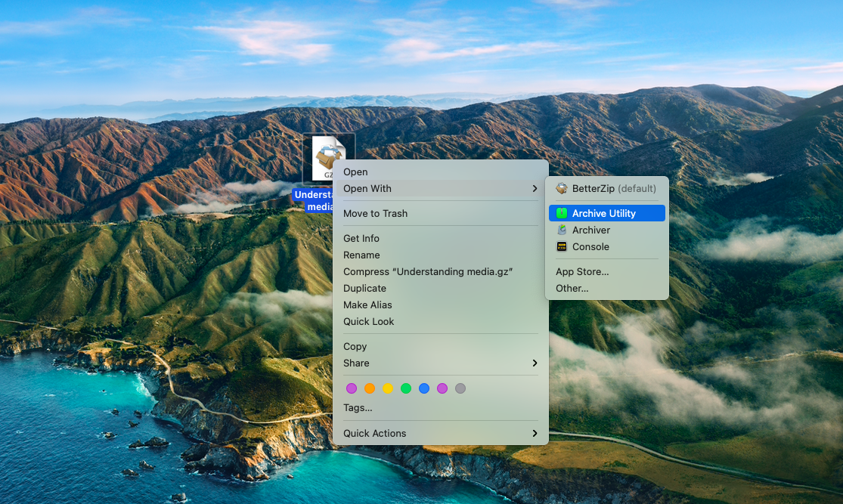Open Quick Look preview
Viewport: 843px width, 504px height.
click(367, 321)
